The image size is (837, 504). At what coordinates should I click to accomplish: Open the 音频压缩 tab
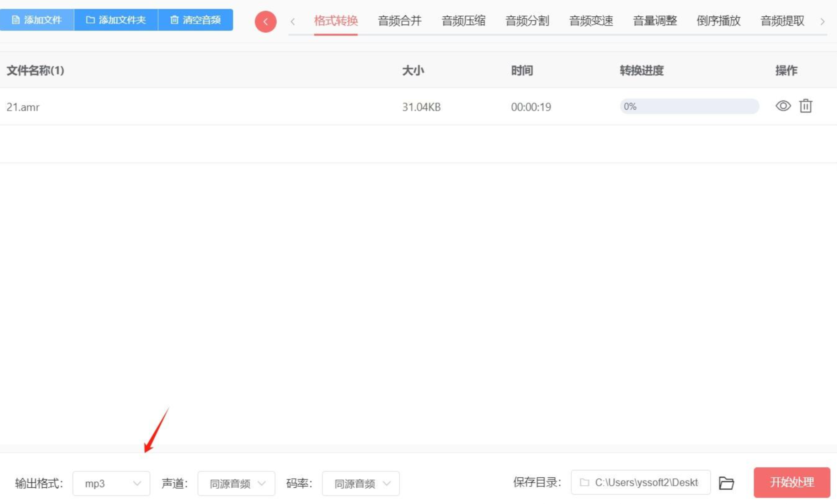click(x=463, y=21)
